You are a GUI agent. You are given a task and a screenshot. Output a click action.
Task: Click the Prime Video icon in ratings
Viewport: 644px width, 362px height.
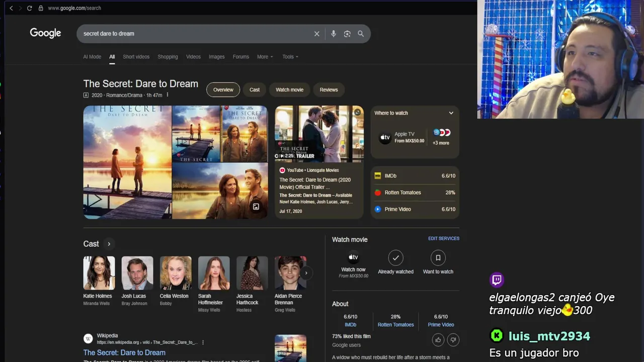coord(378,209)
